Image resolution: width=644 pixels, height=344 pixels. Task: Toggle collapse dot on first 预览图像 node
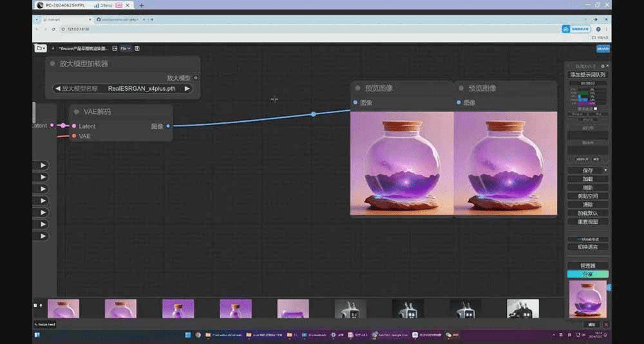pos(357,88)
